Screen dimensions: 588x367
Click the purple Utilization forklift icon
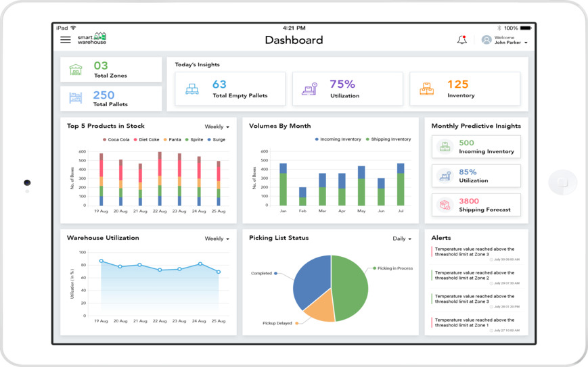pos(309,89)
